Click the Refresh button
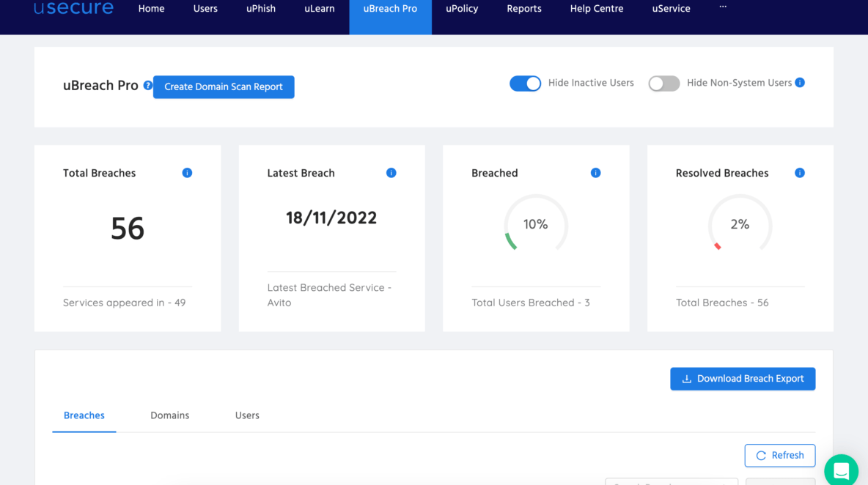868x485 pixels. click(x=780, y=455)
